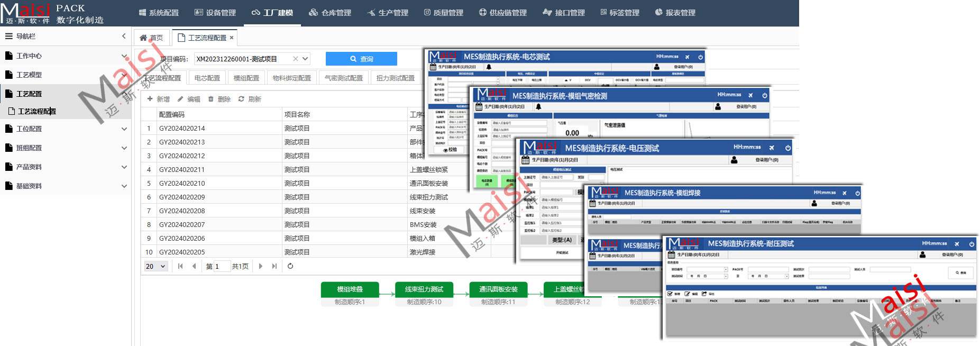This screenshot has height=346, width=980.
Task: Close the 工艺流程配置 page tab
Action: tap(232, 38)
